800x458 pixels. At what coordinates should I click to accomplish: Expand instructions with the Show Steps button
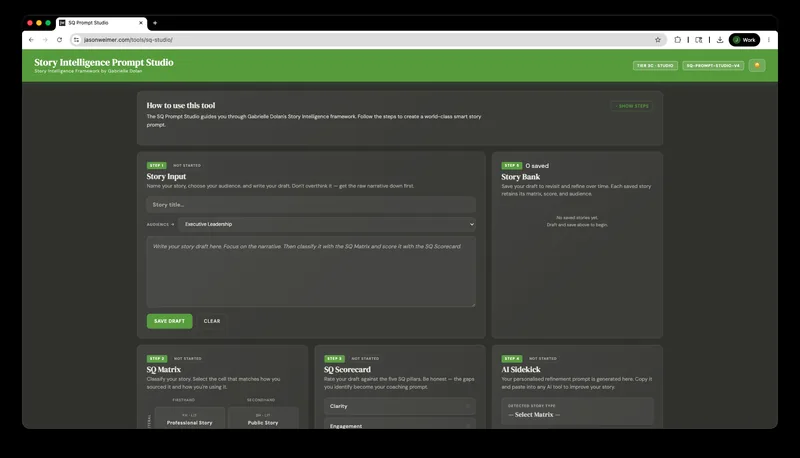coord(632,106)
